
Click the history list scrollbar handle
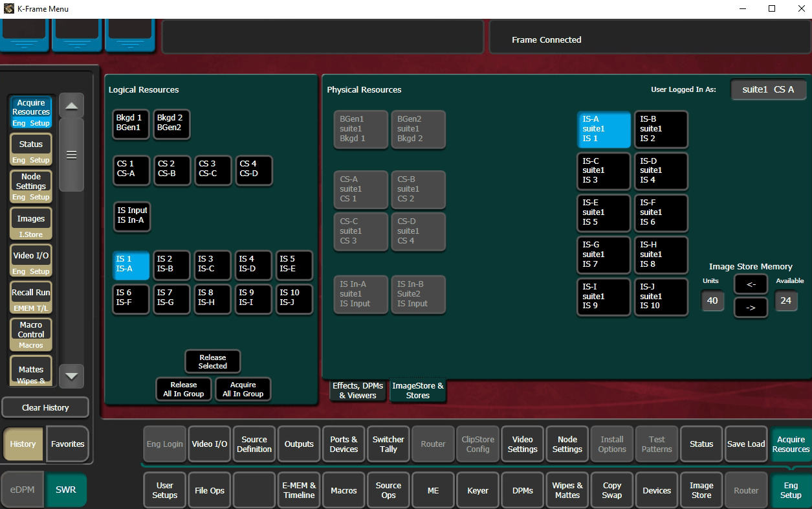pos(71,155)
